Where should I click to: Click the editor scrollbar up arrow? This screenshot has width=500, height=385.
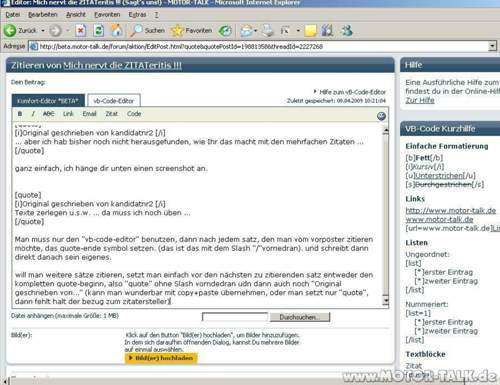point(386,131)
